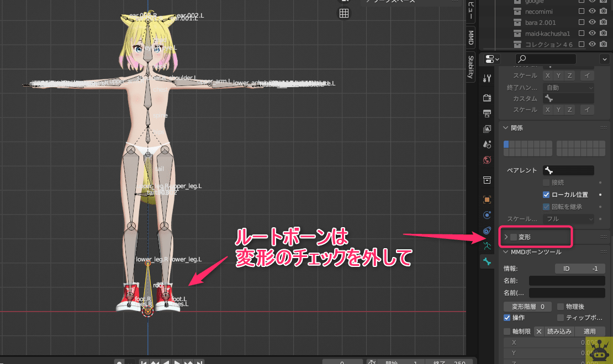The width and height of the screenshot is (613, 364).
Task: Toggle the 変形 deform checkbox
Action: click(x=514, y=237)
